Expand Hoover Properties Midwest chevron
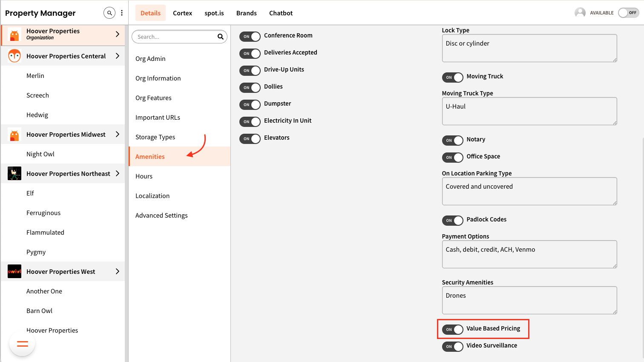The height and width of the screenshot is (362, 644). (x=118, y=134)
